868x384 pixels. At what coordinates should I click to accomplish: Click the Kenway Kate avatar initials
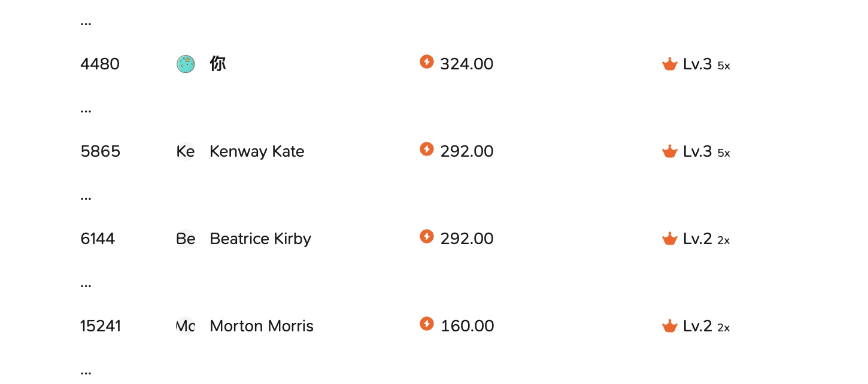coord(186,151)
